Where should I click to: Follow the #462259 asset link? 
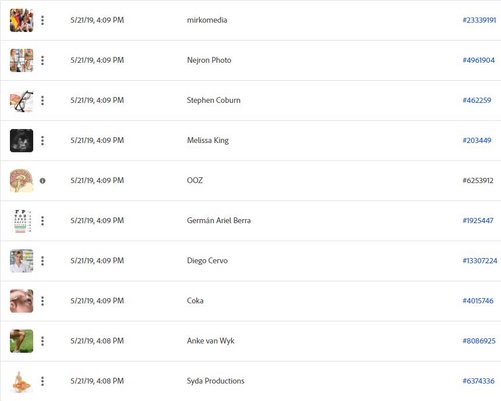(x=477, y=100)
